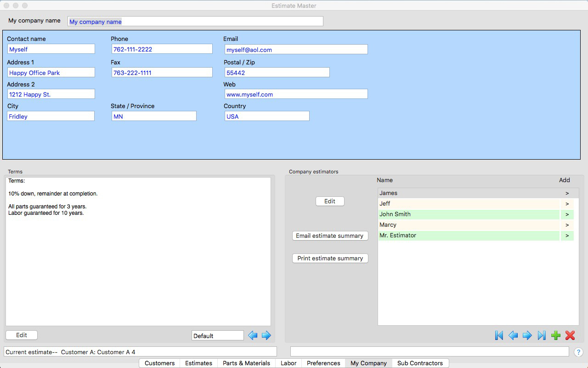The height and width of the screenshot is (368, 588).
Task: Open the Sub Contractors tab
Action: 420,363
